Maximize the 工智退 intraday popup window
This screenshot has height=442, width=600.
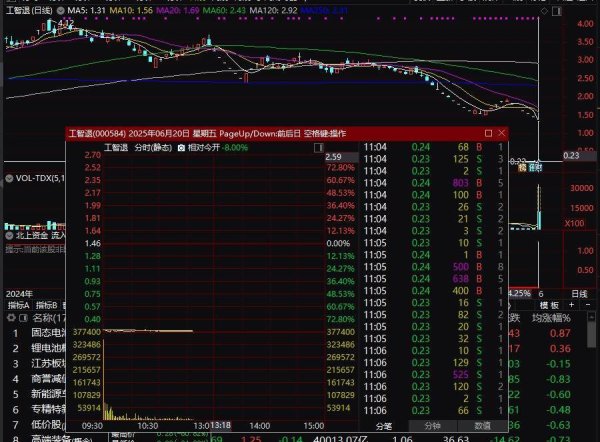[x=488, y=133]
